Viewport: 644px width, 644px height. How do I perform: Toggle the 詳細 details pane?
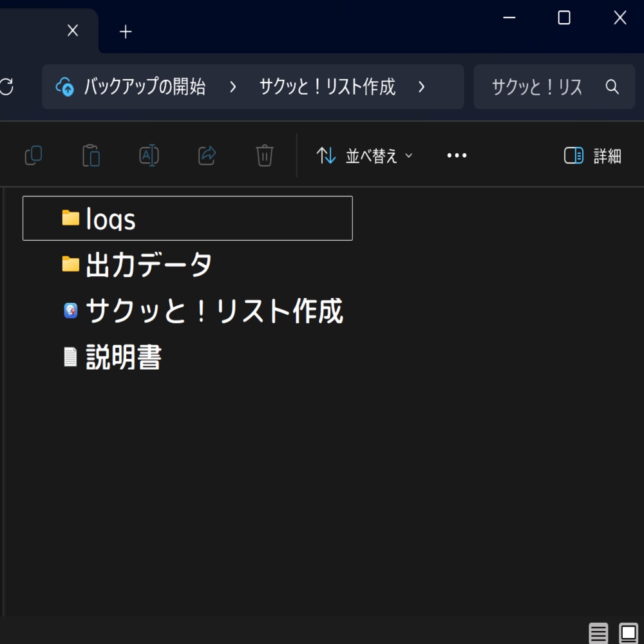[592, 155]
